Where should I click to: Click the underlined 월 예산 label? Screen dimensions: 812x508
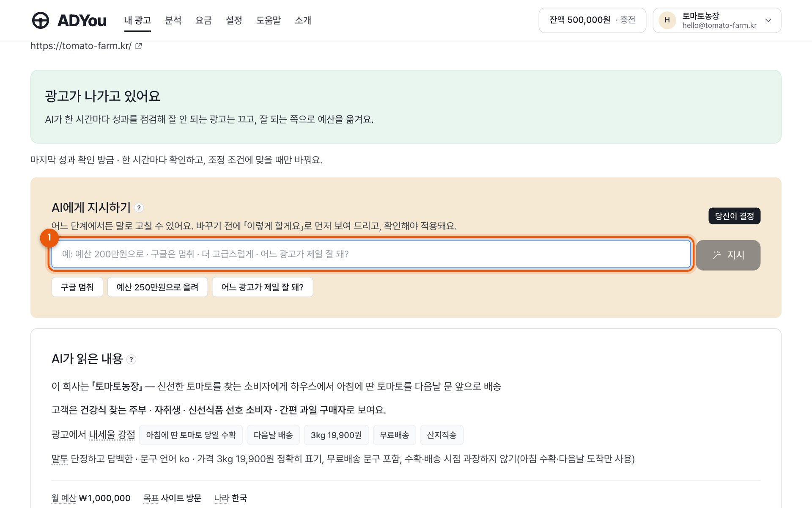64,498
